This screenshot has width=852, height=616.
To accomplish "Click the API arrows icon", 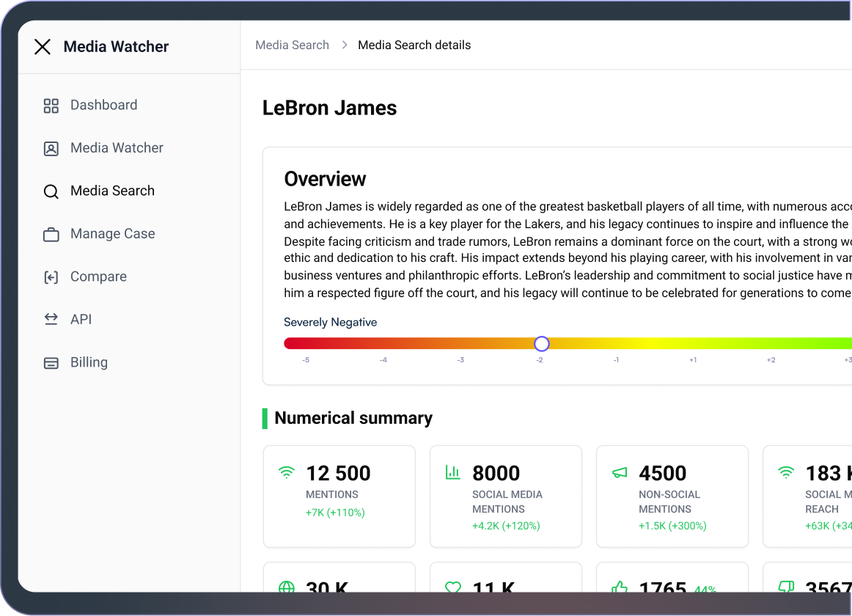I will 51,319.
